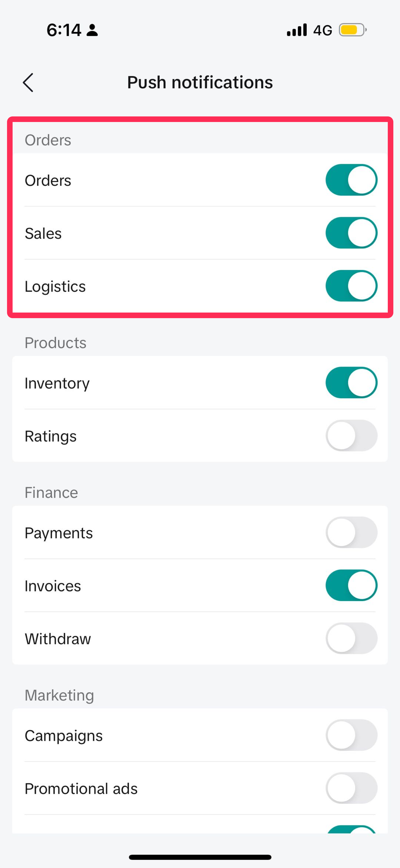This screenshot has width=400, height=868.
Task: Enable the Withdraw toggle
Action: (x=351, y=638)
